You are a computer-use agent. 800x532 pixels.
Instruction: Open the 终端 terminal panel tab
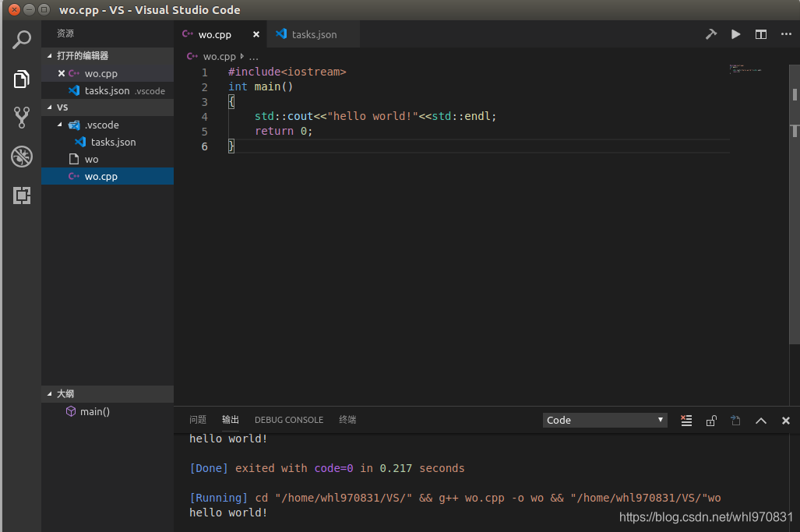(x=347, y=420)
